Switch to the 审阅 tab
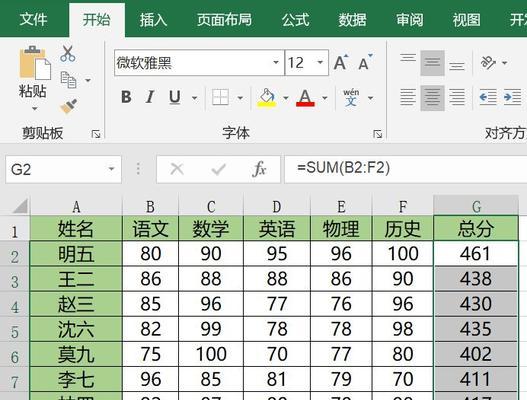527x400 pixels. click(x=409, y=19)
